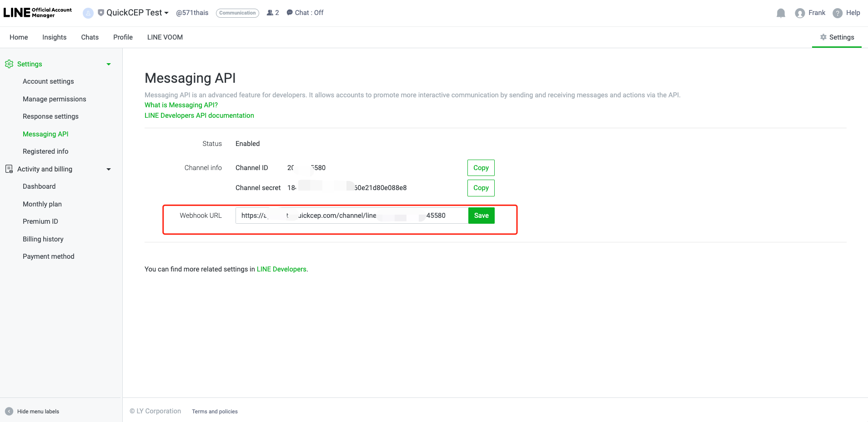The image size is (868, 422).
Task: Click the Settings gear icon in sidebar
Action: coord(9,64)
